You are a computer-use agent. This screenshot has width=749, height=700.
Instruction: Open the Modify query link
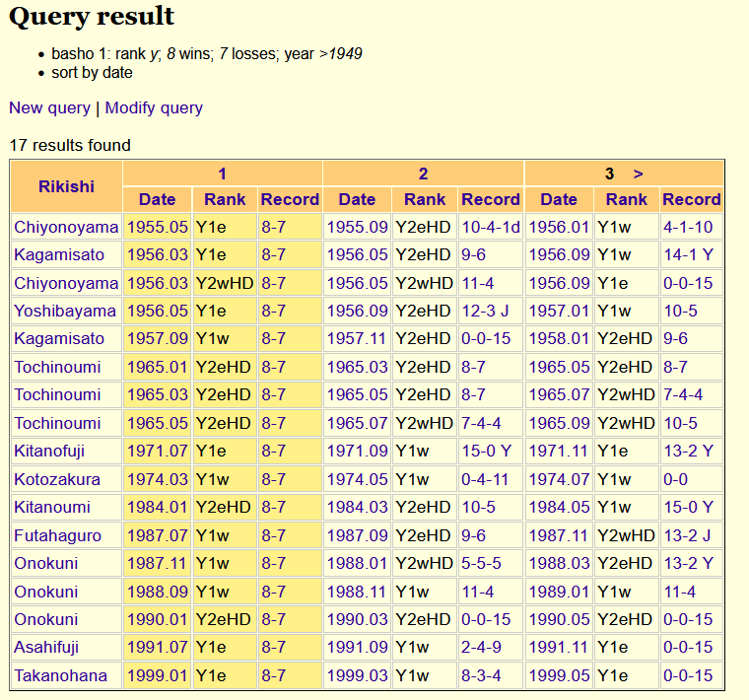(x=154, y=107)
